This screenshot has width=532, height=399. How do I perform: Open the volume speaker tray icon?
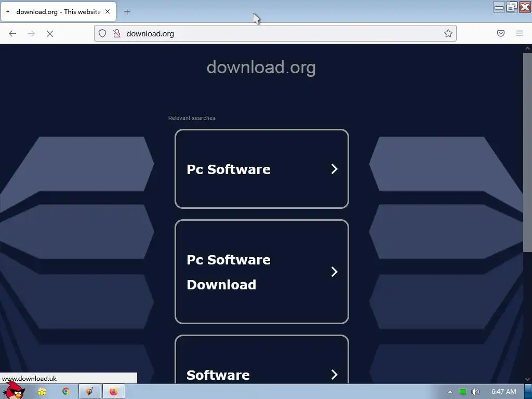coord(475,392)
